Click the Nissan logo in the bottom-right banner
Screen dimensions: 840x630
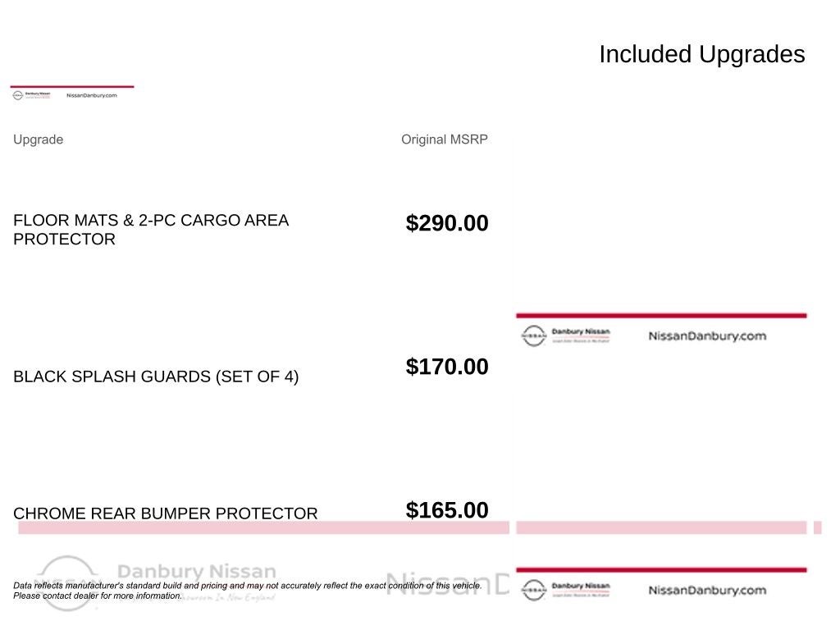[534, 590]
